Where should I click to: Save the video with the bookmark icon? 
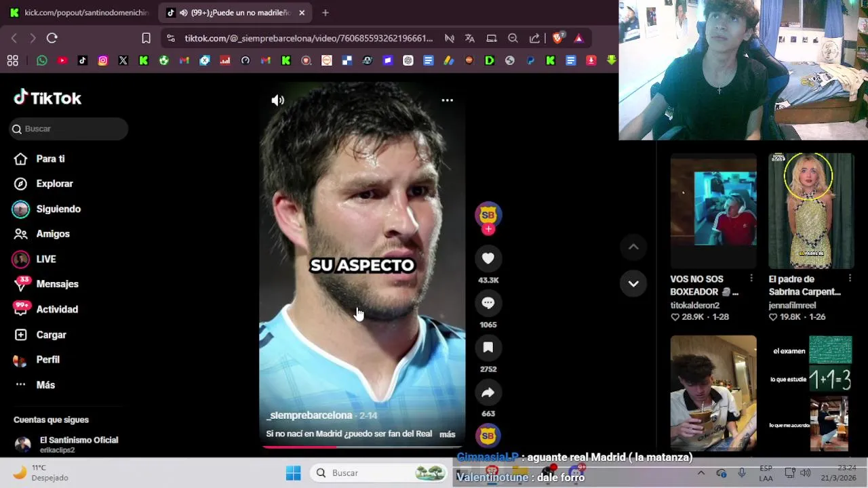pos(488,348)
